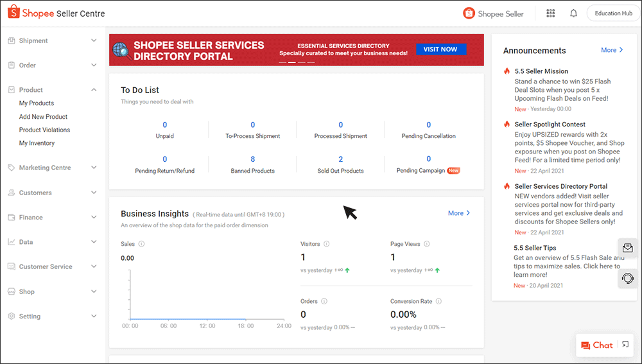This screenshot has height=364, width=642.
Task: Open the Chat button
Action: (x=597, y=345)
